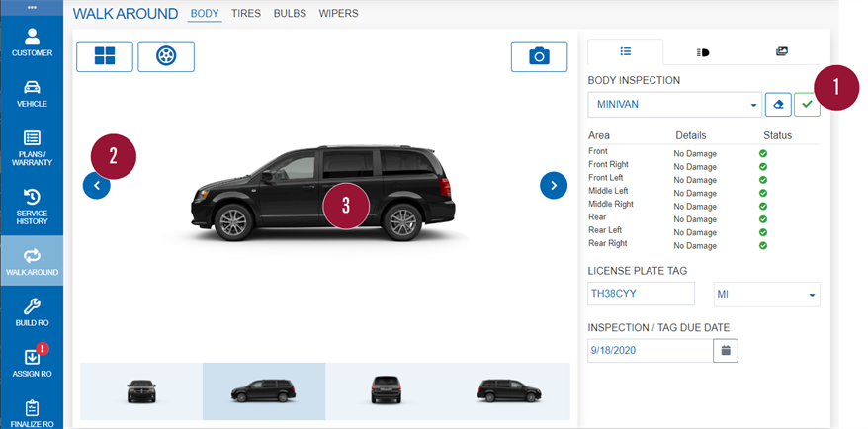The width and height of the screenshot is (868, 429).
Task: Open the MINIVAN body type dropdown
Action: click(x=675, y=105)
